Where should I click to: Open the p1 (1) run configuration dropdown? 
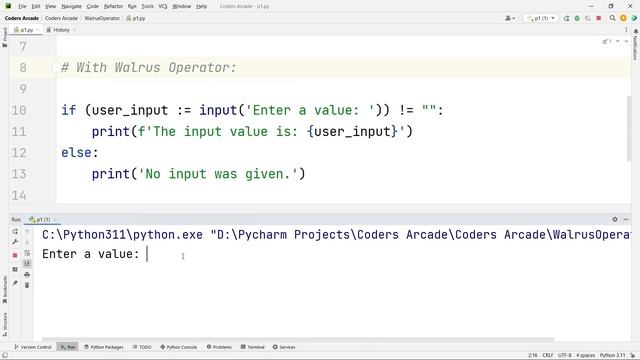[540, 18]
